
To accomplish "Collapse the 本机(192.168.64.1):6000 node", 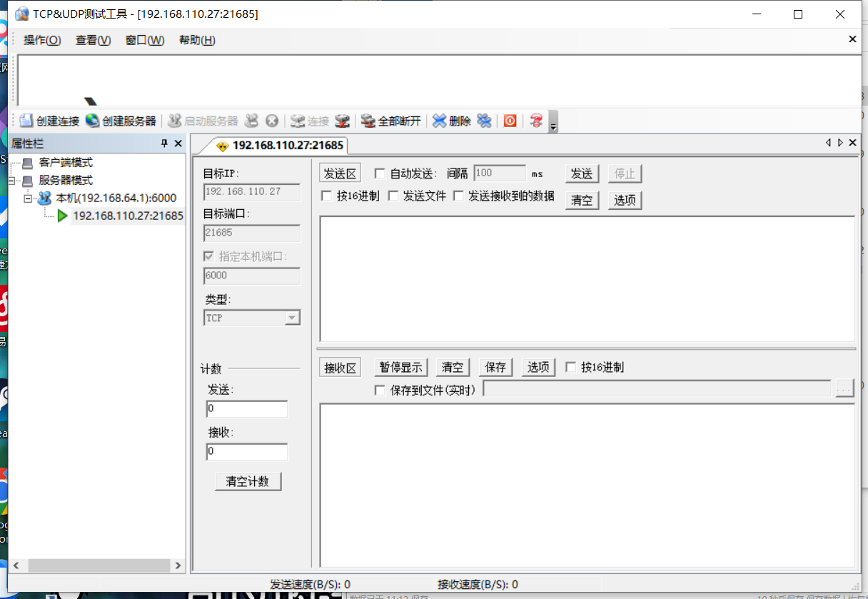I will point(29,198).
